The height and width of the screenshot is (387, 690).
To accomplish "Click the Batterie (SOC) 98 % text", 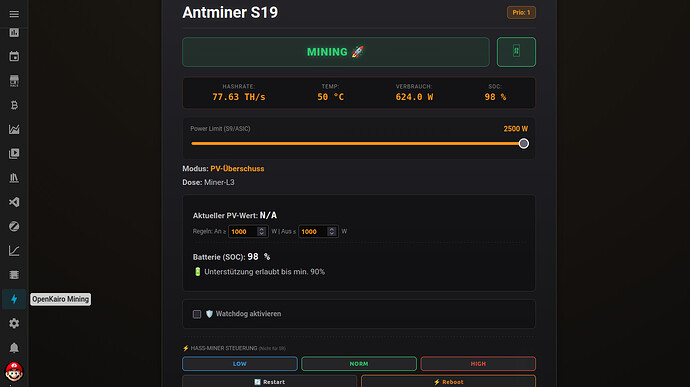I will (231, 257).
